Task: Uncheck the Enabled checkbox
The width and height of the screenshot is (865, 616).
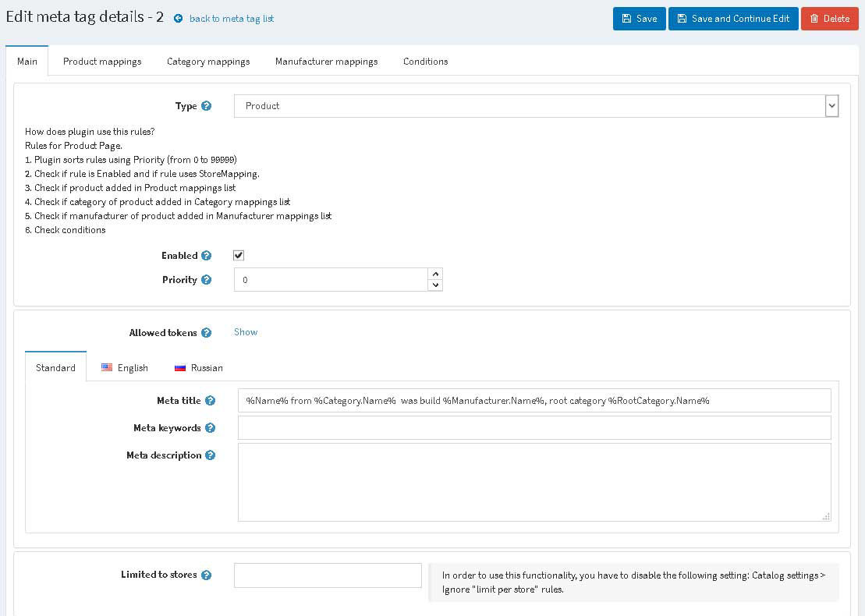Action: pos(239,255)
